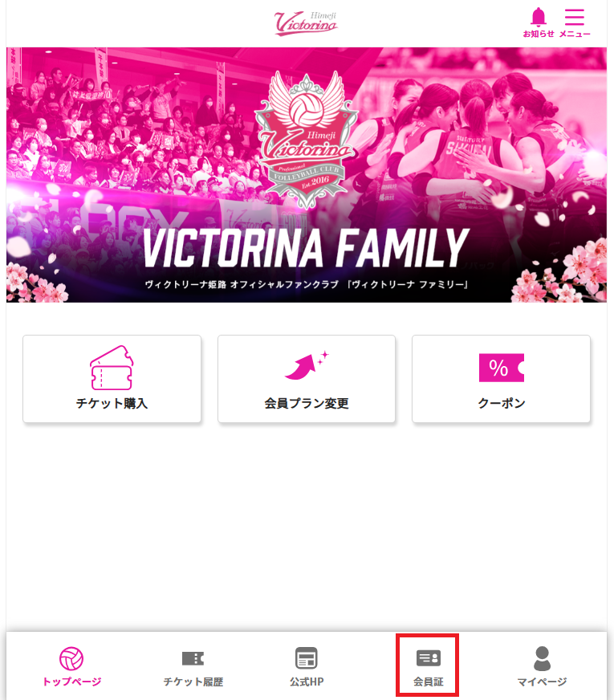This screenshot has height=700, width=614.
Task: Tap the 公式HP webpage icon
Action: point(307,658)
